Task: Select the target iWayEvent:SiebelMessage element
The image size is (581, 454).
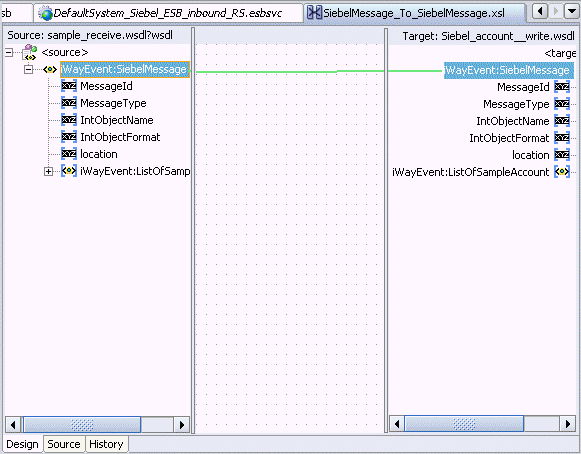Action: tap(508, 70)
